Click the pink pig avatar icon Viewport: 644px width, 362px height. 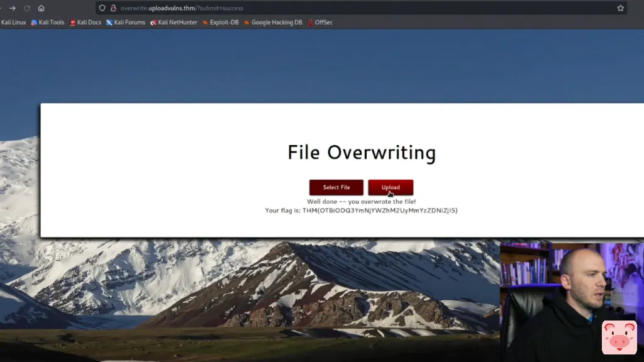click(x=619, y=337)
